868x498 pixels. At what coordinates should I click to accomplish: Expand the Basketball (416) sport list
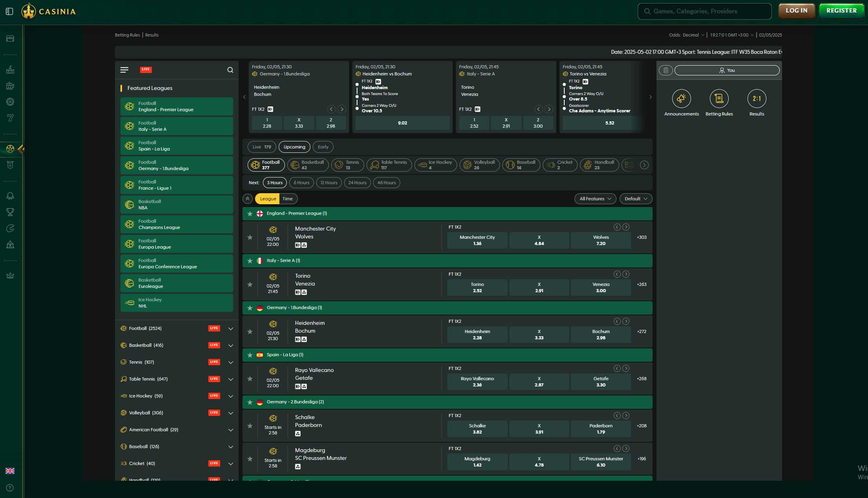231,346
